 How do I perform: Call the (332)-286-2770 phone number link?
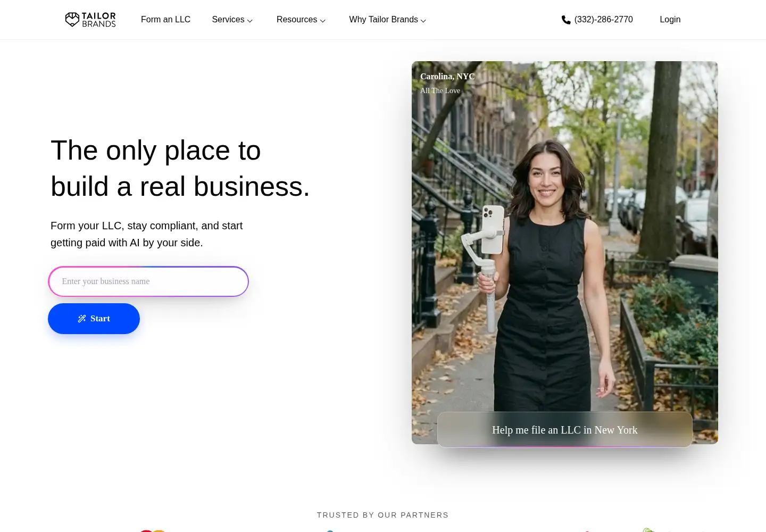coord(597,20)
